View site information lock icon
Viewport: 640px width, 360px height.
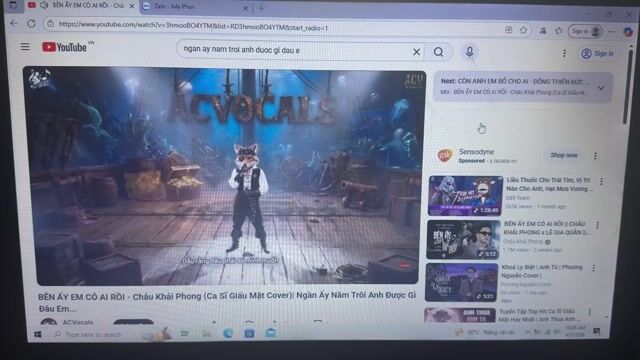point(50,24)
